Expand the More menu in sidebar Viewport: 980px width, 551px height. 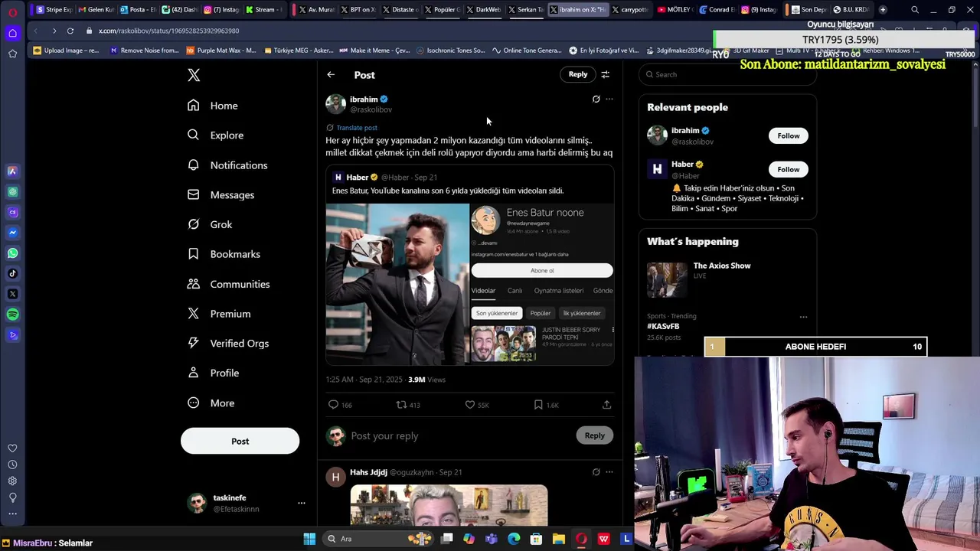click(211, 403)
